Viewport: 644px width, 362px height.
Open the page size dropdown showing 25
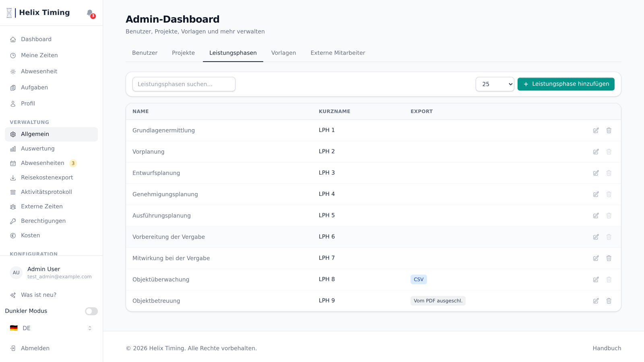coord(495,84)
